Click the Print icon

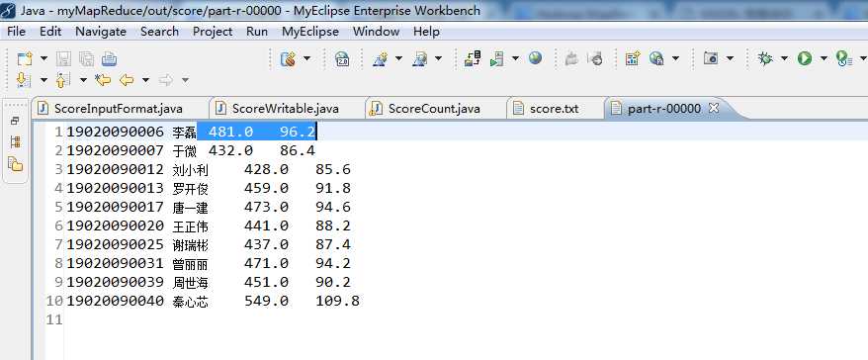pyautogui.click(x=109, y=58)
